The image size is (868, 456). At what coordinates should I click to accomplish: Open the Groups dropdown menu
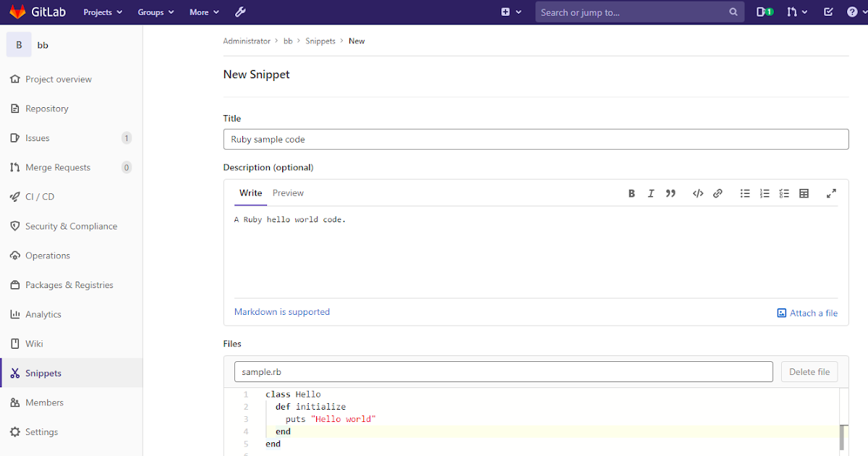coord(155,12)
